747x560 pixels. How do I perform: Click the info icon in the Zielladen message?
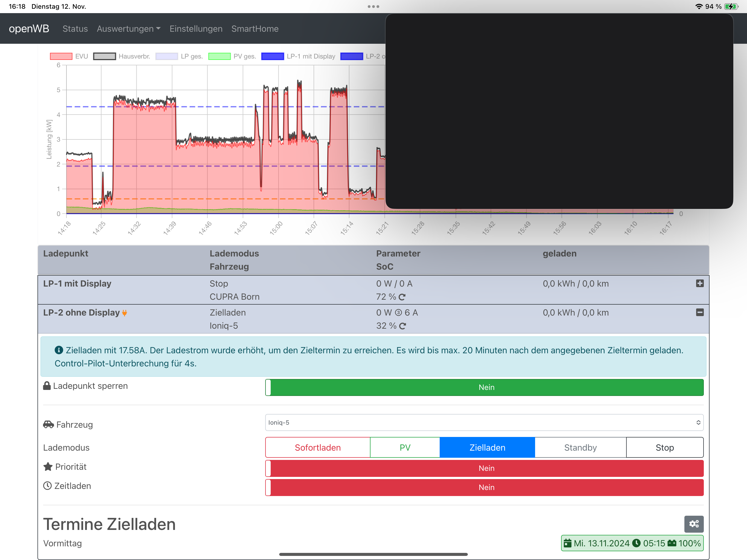(x=59, y=350)
